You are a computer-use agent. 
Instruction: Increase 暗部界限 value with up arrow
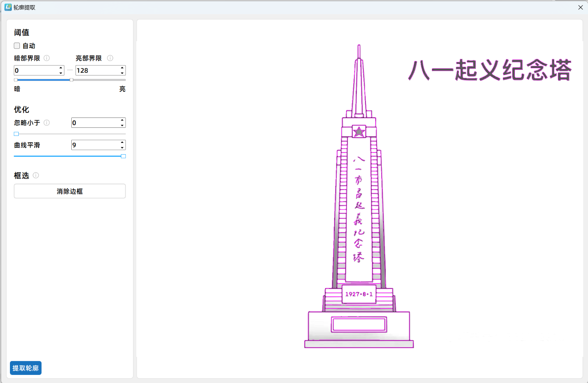point(61,68)
